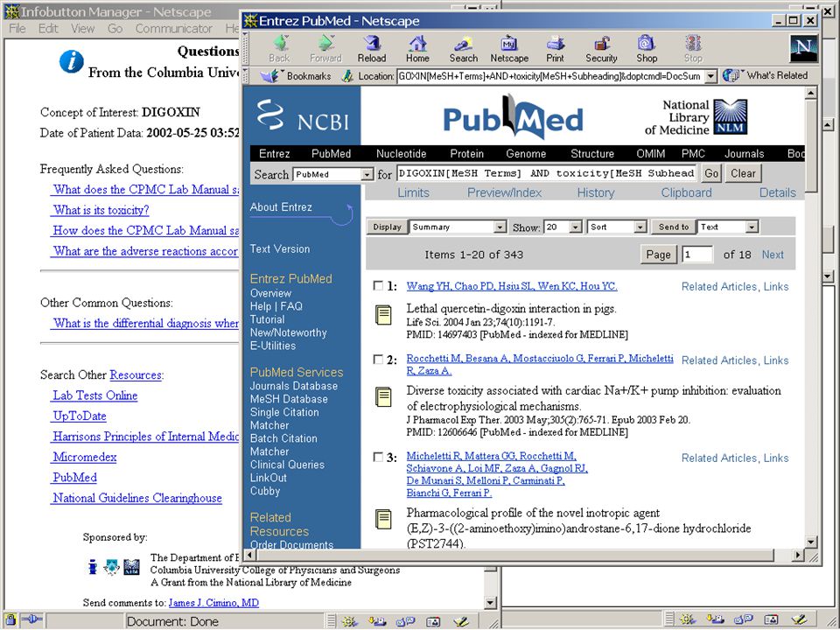
Task: Open the Show count dropdown showing 20
Action: click(x=563, y=227)
